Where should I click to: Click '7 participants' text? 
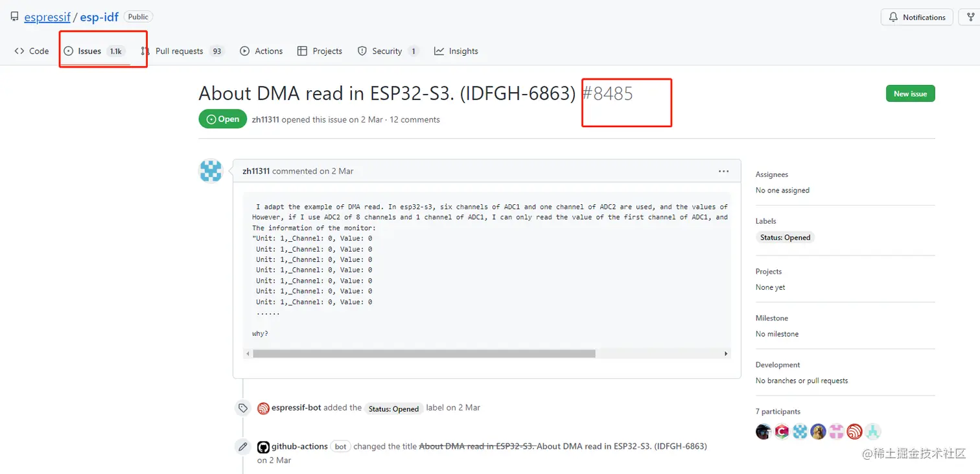point(778,412)
